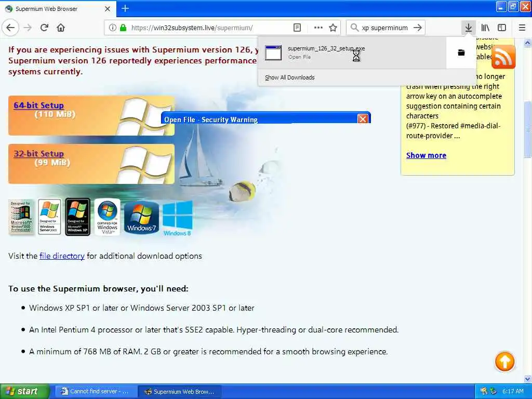The height and width of the screenshot is (399, 532).
Task: Click the page scrollbar down arrow
Action: [x=528, y=379]
